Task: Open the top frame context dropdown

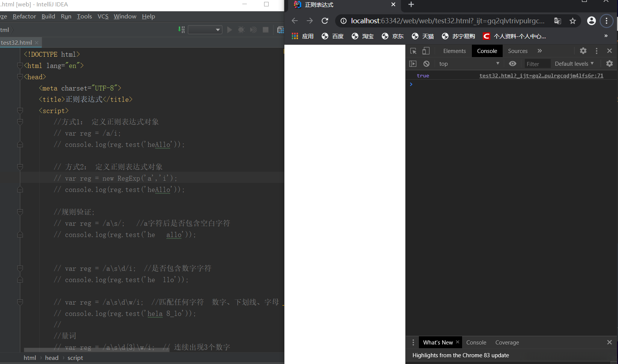Action: coord(468,63)
